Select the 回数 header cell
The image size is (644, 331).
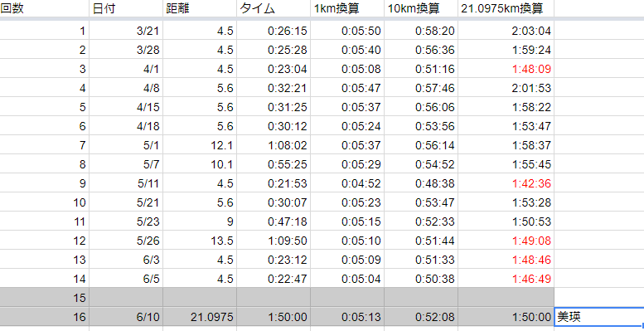[45, 8]
